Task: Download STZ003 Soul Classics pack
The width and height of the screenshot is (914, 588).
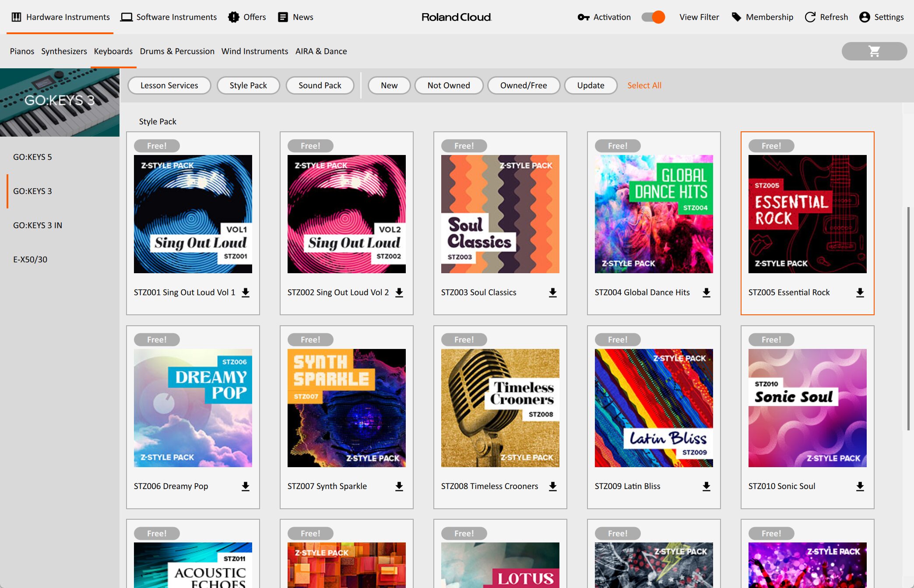Action: [553, 292]
